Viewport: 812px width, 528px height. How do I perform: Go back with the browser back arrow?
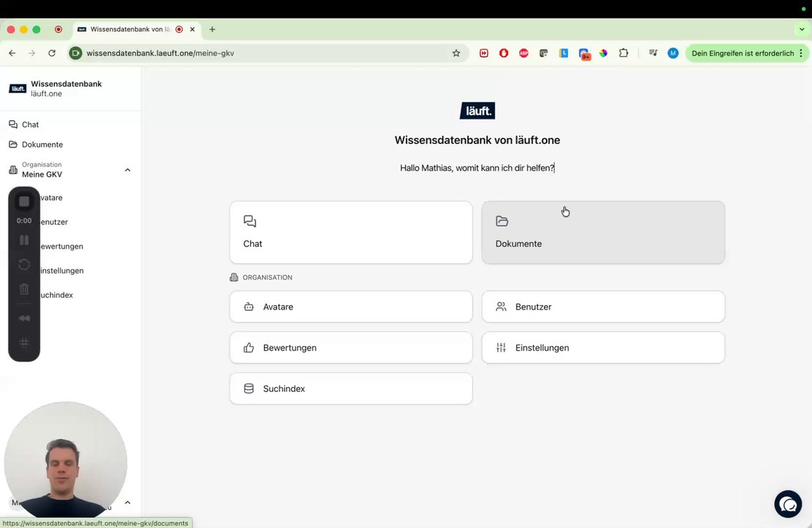point(12,53)
